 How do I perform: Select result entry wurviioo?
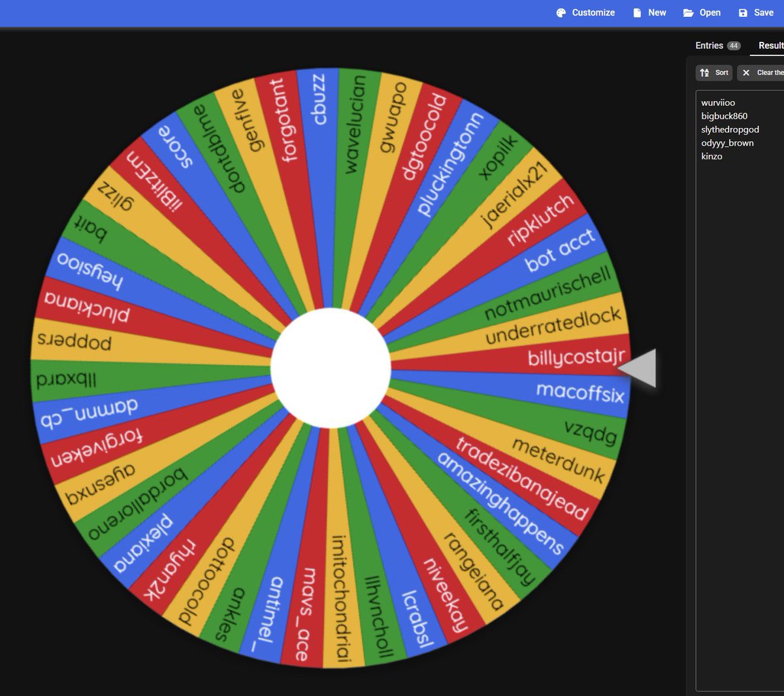click(x=718, y=103)
